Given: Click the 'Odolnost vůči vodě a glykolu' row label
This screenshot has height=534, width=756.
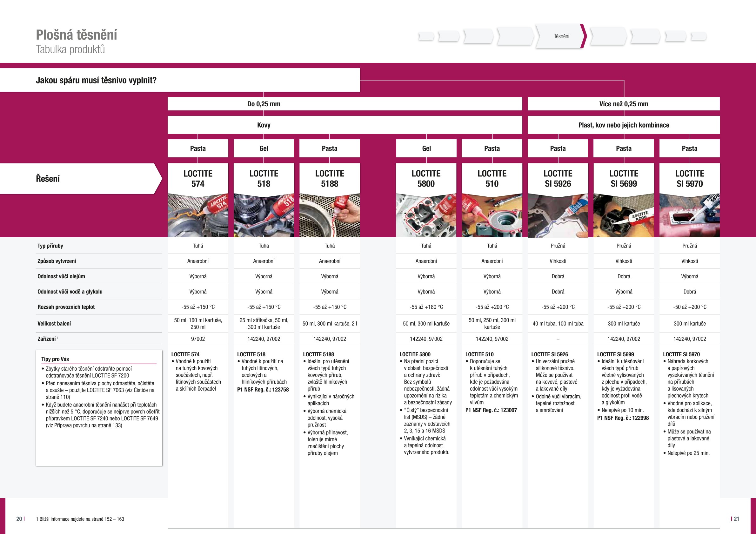Looking at the screenshot, I should pos(70,292).
